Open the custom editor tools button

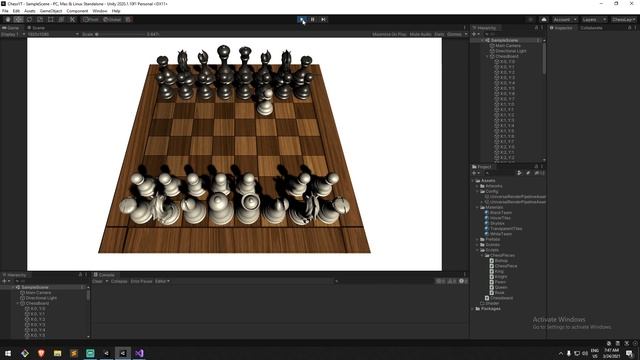pos(72,20)
